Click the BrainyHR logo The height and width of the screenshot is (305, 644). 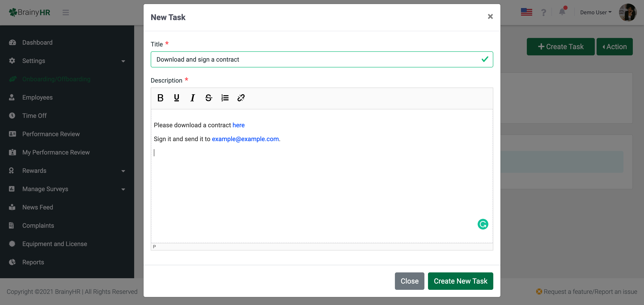30,12
